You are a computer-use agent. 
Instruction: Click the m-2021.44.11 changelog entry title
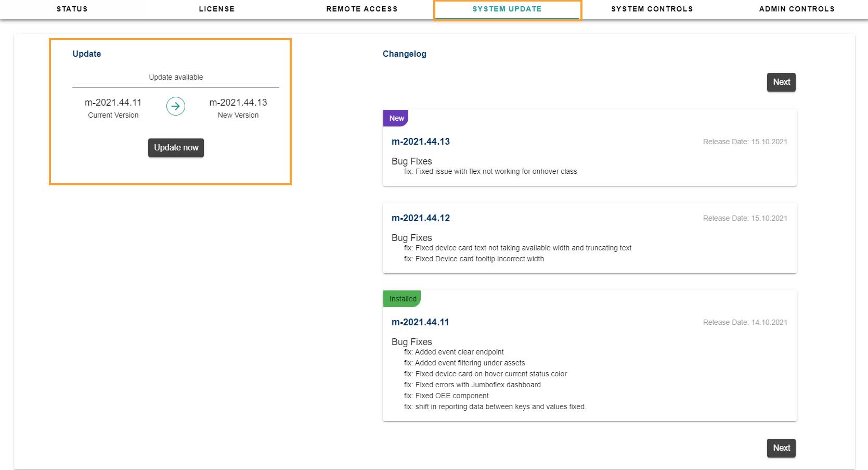420,322
